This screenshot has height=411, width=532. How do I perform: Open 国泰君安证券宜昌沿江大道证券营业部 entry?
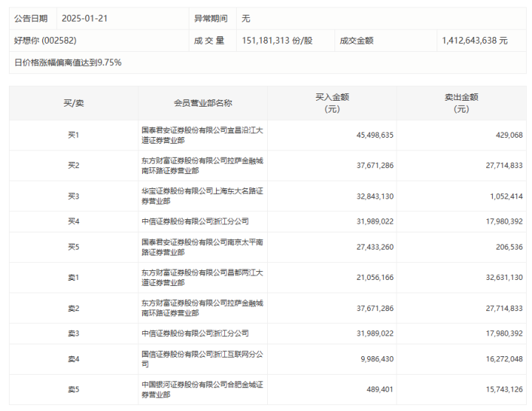[x=202, y=136]
